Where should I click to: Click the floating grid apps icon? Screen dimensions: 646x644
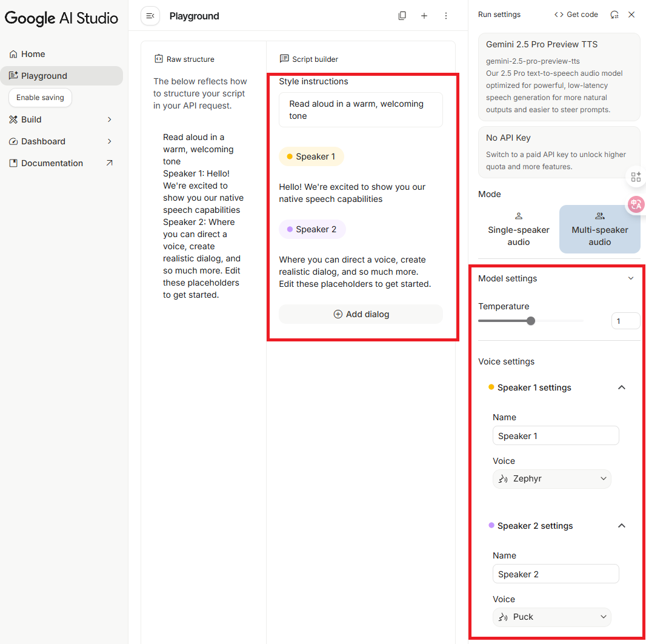click(636, 176)
